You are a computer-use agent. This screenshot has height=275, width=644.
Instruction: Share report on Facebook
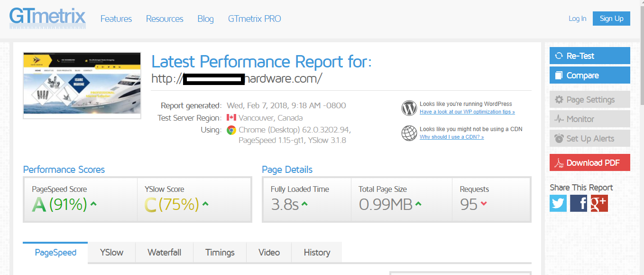point(579,203)
